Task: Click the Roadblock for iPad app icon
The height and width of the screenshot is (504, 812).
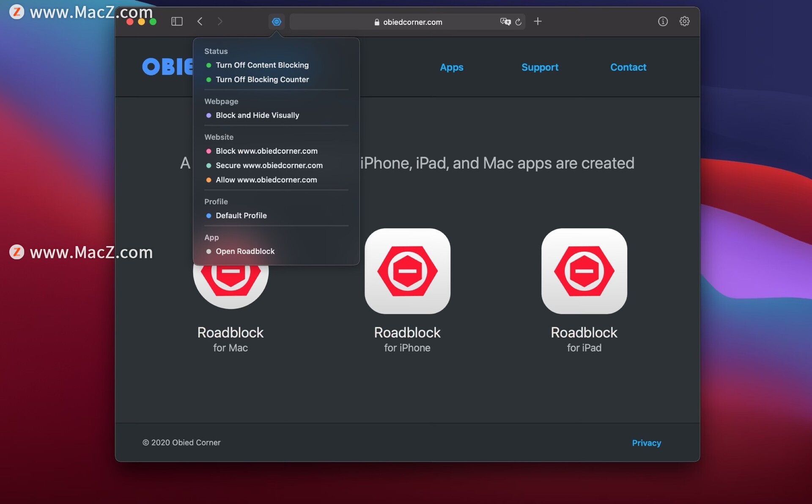Action: 584,271
